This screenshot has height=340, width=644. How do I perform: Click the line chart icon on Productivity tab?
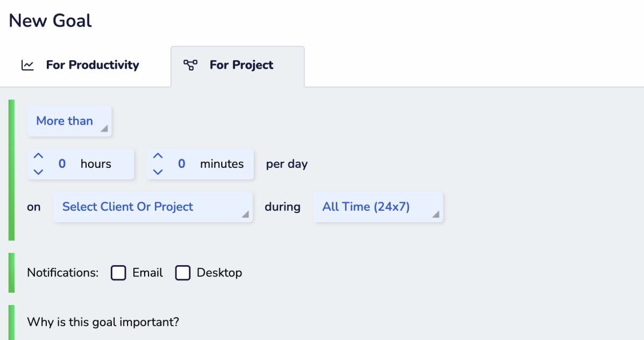click(27, 65)
